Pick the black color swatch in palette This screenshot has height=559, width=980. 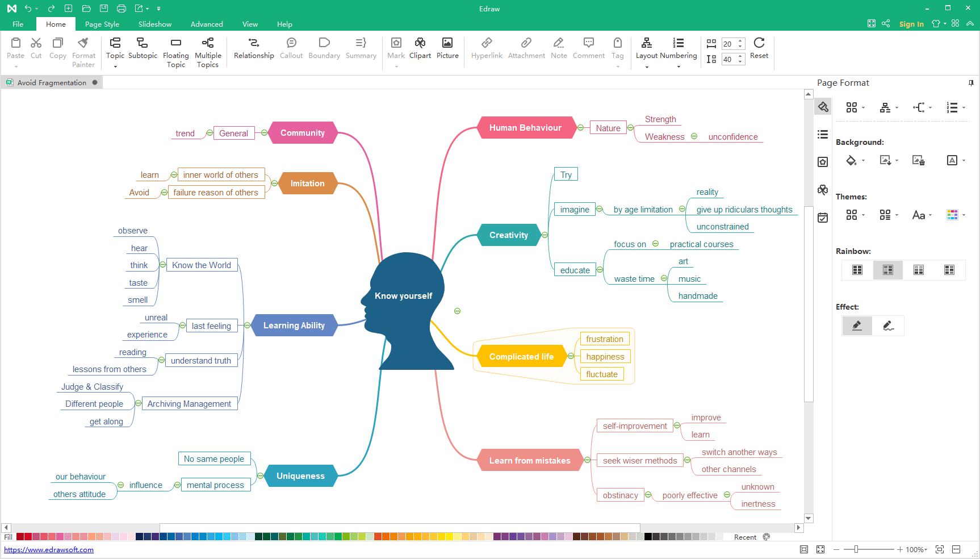click(x=648, y=537)
